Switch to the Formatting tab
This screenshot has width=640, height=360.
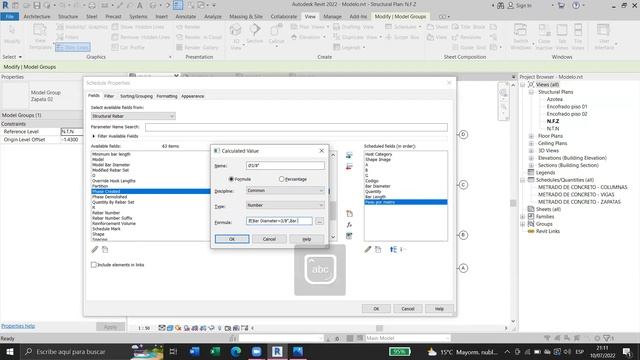coord(167,96)
